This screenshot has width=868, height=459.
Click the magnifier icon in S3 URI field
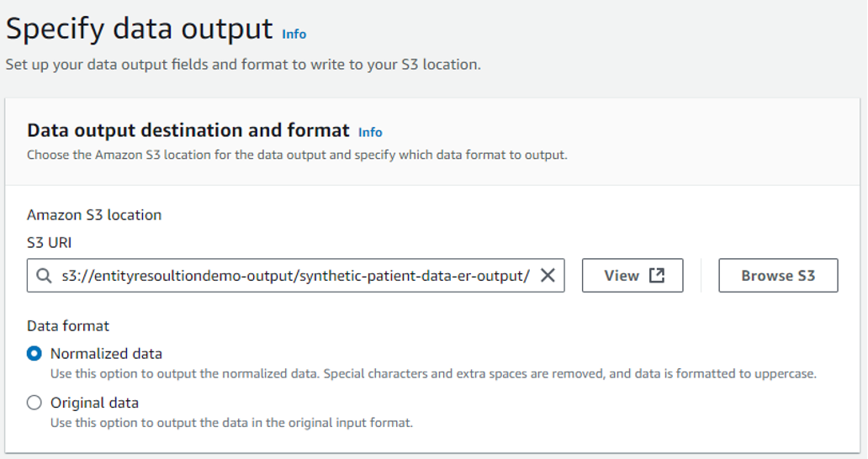coord(44,276)
